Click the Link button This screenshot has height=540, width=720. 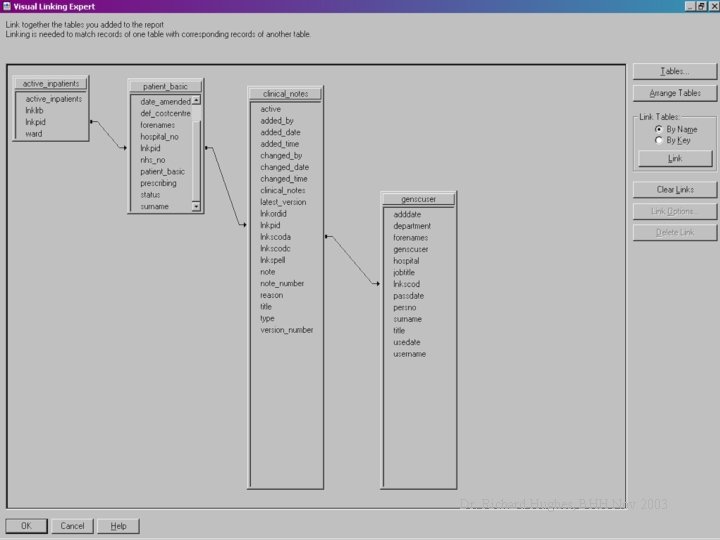[675, 158]
